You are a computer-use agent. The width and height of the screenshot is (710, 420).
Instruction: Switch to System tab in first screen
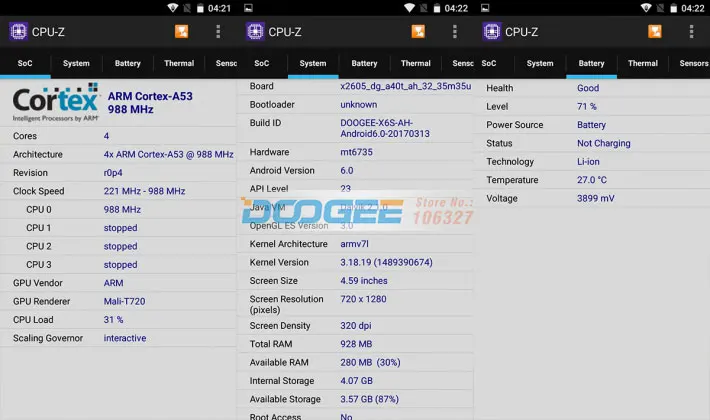tap(76, 63)
